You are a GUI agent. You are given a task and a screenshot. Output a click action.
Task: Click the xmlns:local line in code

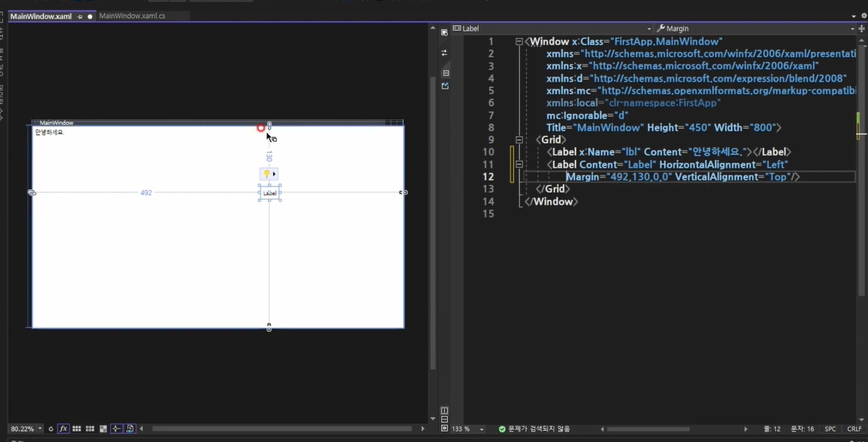coord(633,103)
